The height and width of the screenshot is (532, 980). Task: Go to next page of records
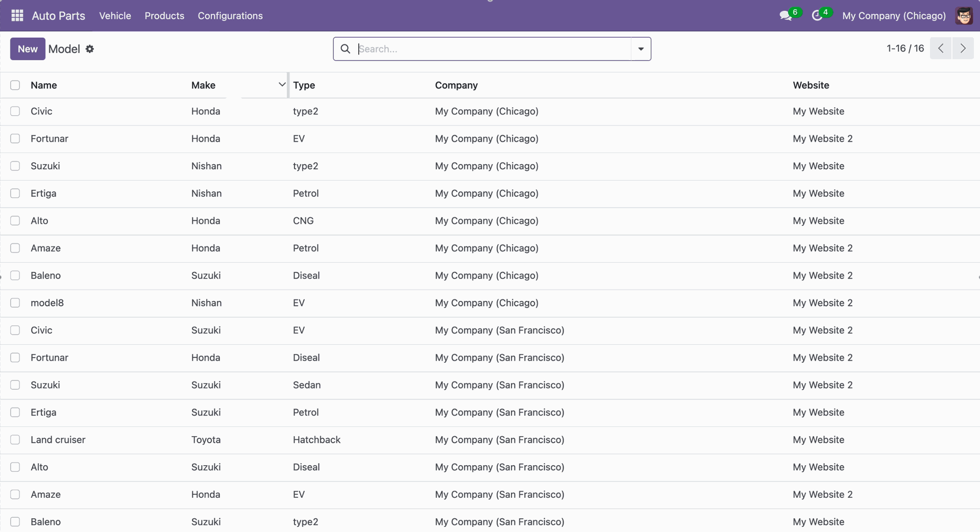tap(963, 48)
